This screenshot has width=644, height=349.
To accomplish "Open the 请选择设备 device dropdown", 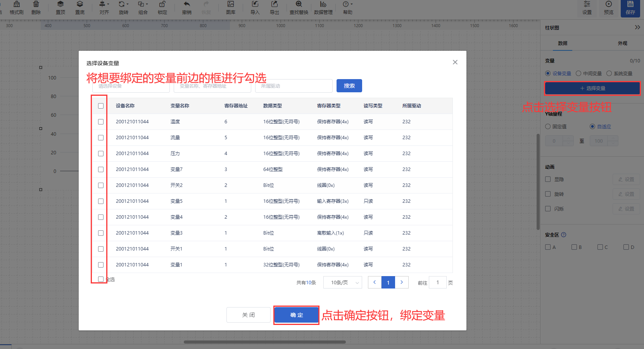I will [x=131, y=86].
